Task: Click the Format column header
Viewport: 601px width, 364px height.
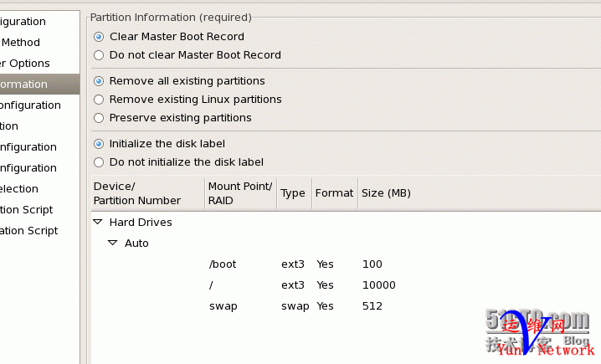Action: pyautogui.click(x=334, y=193)
